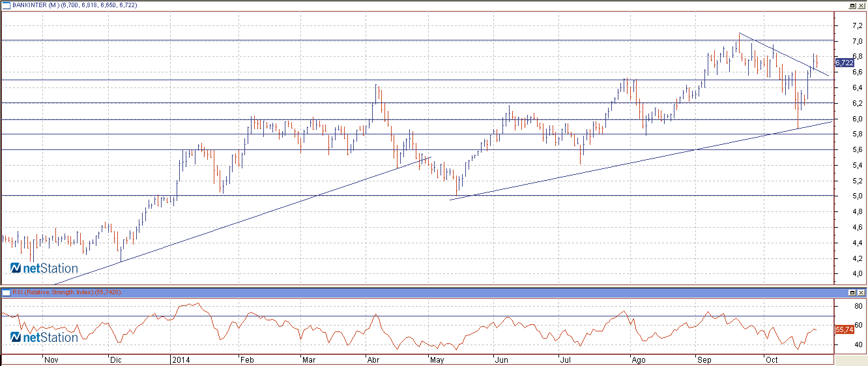
Task: Close the RSI indicator panel
Action: (x=861, y=292)
